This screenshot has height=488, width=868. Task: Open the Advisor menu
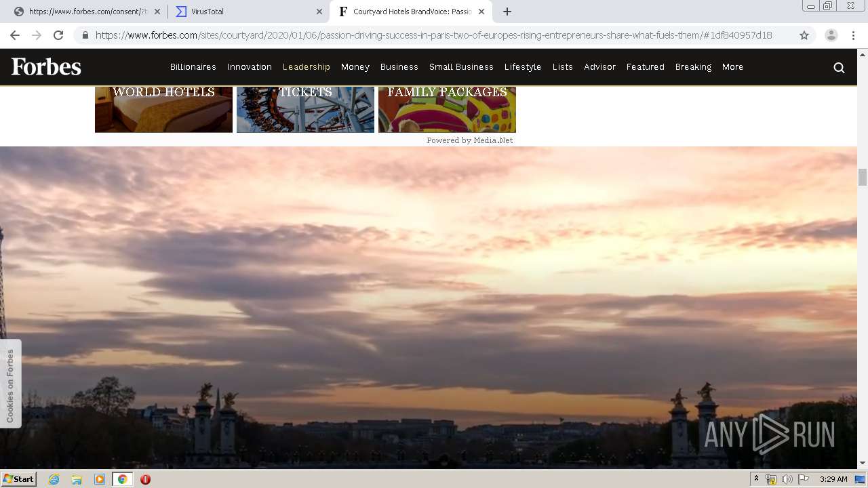pyautogui.click(x=600, y=67)
